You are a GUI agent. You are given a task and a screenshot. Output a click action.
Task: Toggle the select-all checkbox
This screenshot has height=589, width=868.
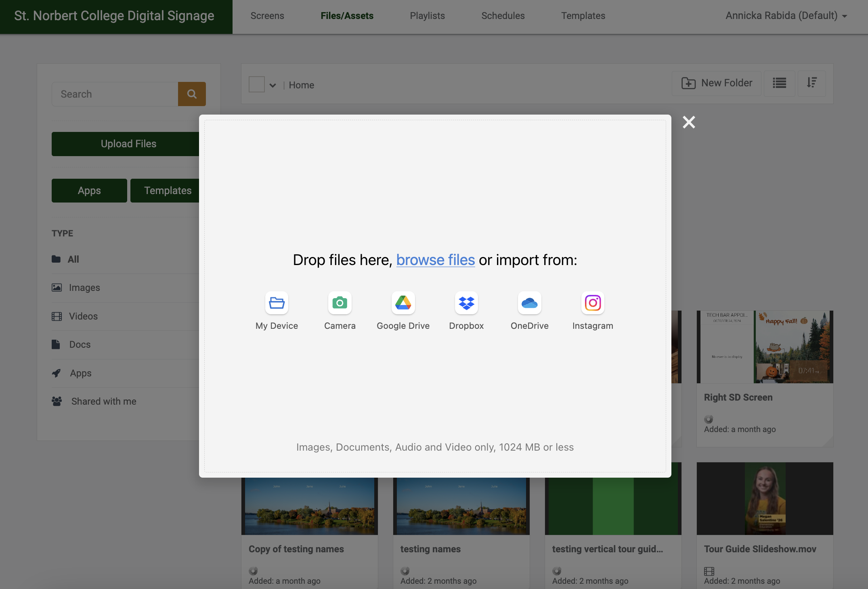256,85
